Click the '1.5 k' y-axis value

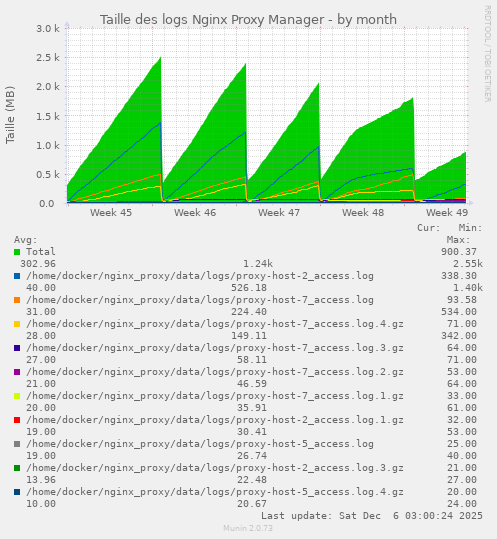click(x=48, y=117)
